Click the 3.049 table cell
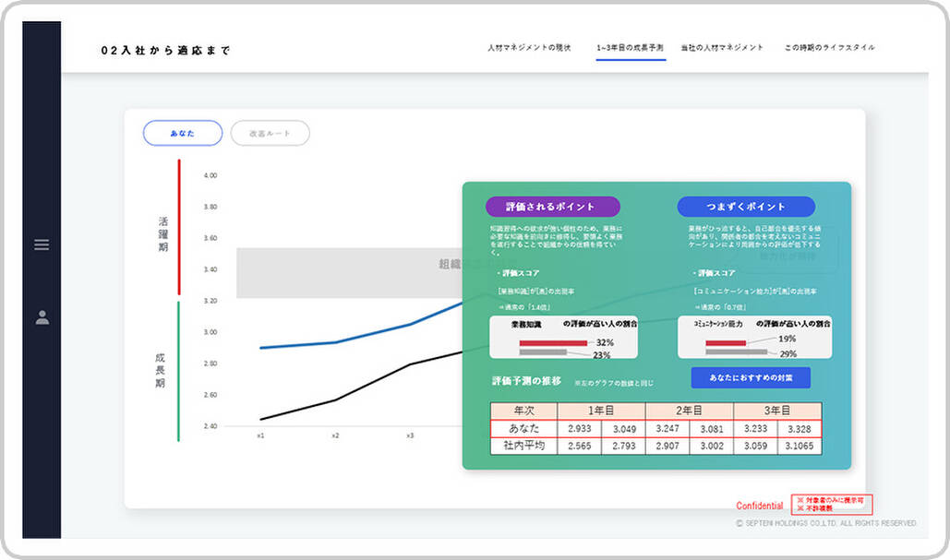Image resolution: width=950 pixels, height=560 pixels. pyautogui.click(x=624, y=429)
